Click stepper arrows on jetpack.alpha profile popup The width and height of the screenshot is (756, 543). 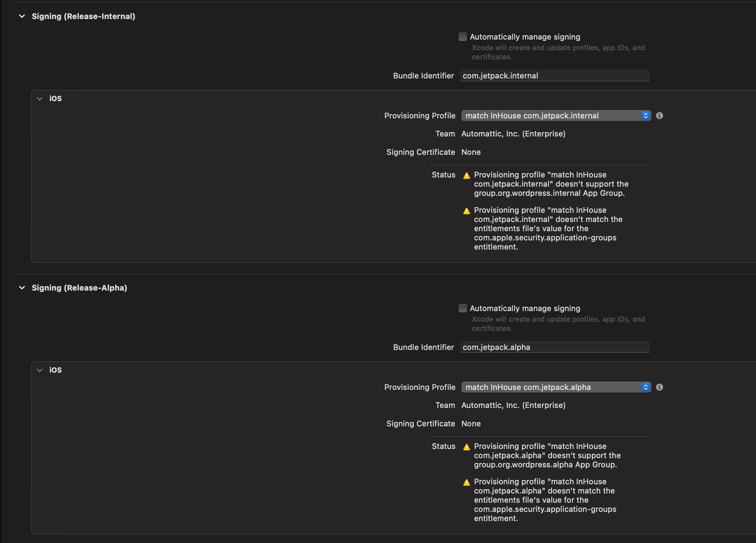pyautogui.click(x=645, y=387)
